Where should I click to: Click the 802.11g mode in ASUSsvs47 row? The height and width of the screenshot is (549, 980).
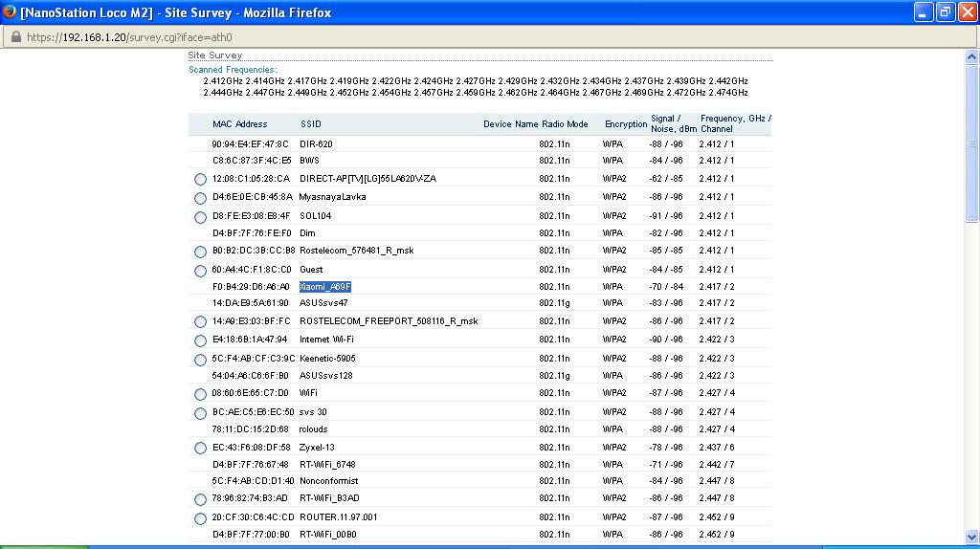point(554,303)
